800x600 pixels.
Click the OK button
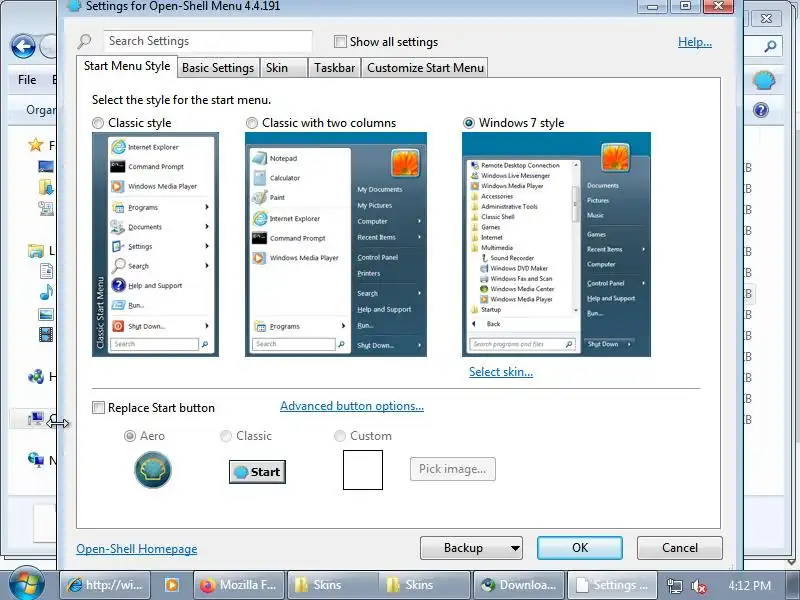point(580,548)
